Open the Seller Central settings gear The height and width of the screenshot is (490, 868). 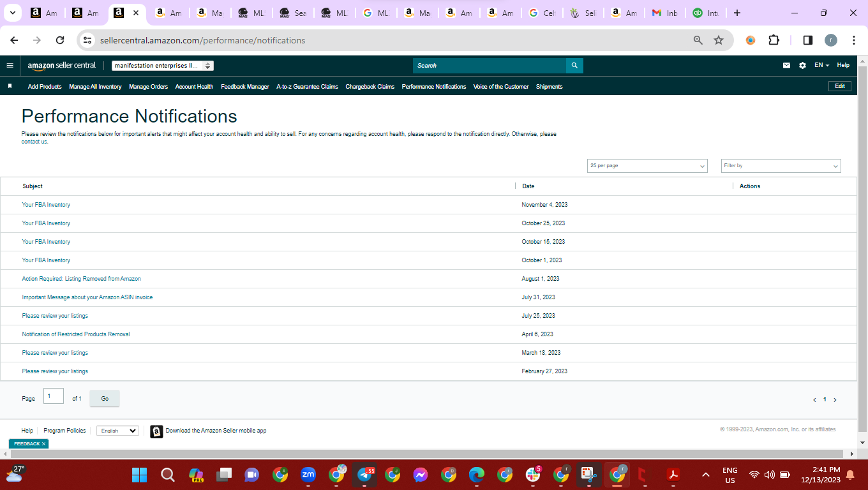click(802, 65)
